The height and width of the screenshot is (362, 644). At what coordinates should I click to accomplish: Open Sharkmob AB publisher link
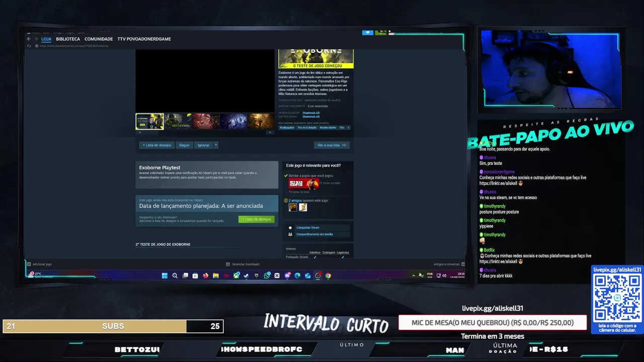tap(311, 117)
